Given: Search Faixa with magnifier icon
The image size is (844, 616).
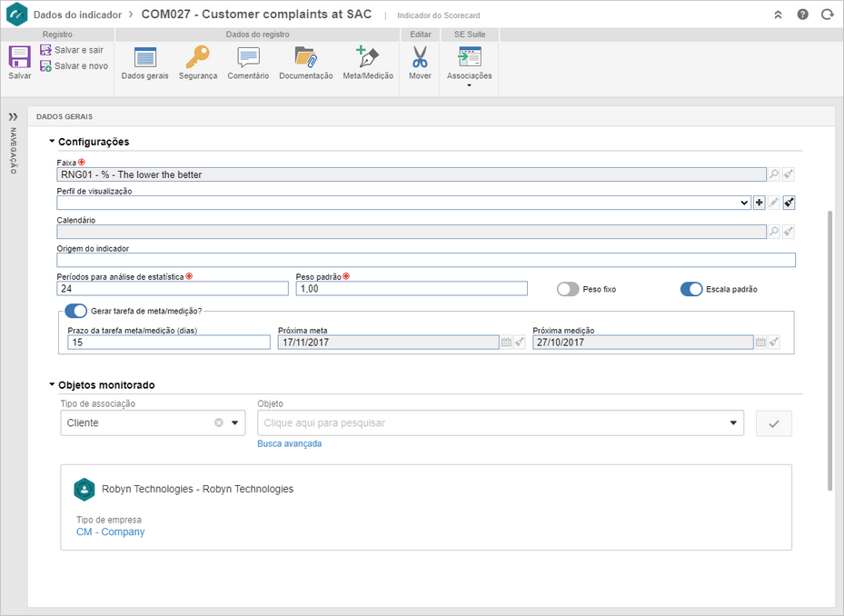Looking at the screenshot, I should (x=773, y=174).
